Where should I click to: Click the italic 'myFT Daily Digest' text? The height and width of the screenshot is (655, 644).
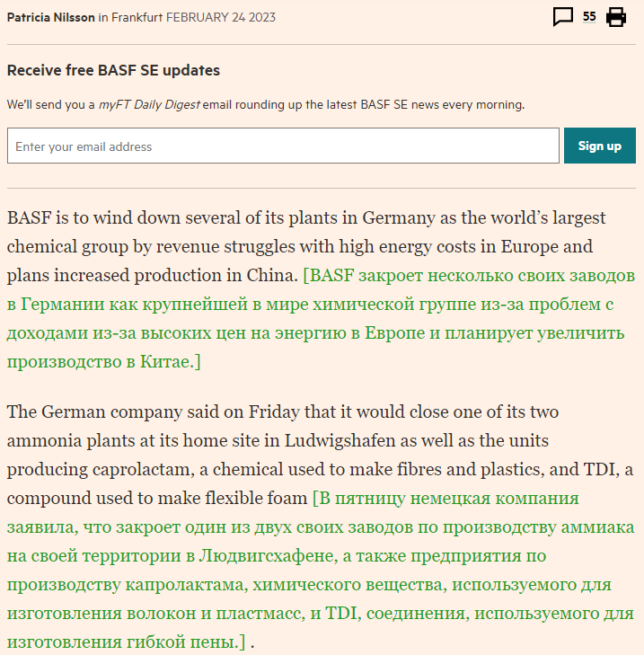149,104
